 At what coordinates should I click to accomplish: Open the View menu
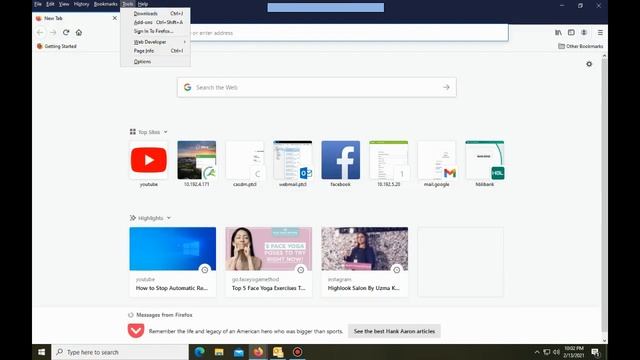[x=64, y=4]
